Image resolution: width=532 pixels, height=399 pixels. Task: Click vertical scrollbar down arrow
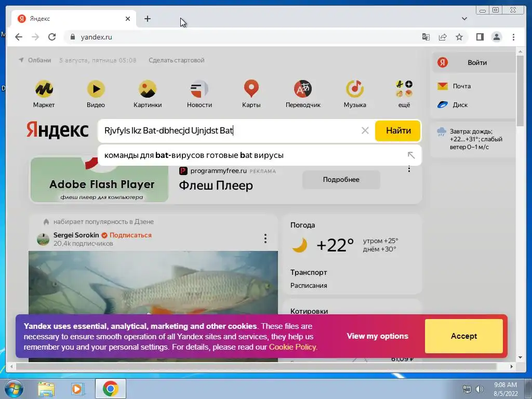(520, 357)
